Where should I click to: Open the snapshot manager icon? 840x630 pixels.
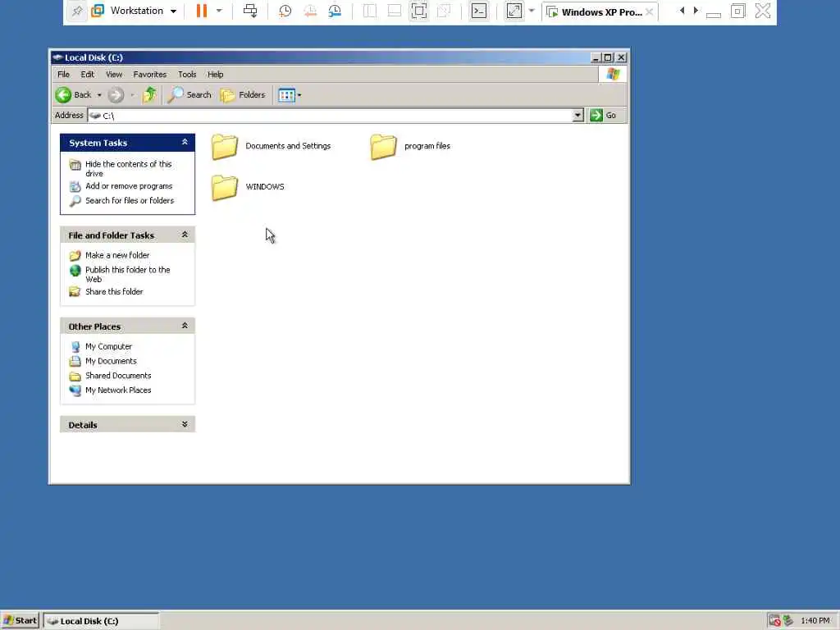pos(335,11)
